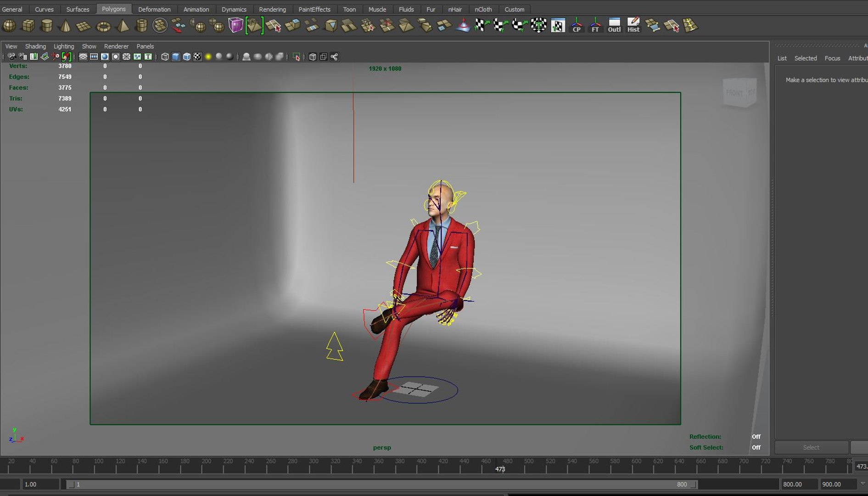Screen dimensions: 868x496
Task: Click the Select button in Attribute Editor
Action: [811, 447]
